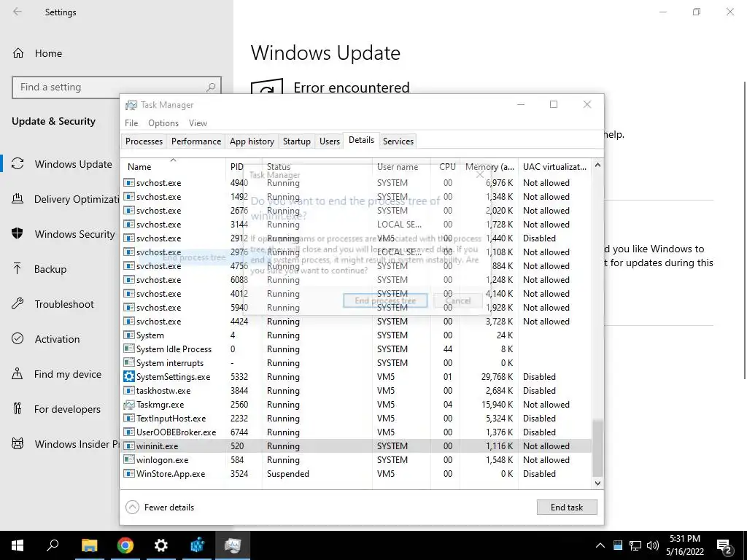Sort by CPU column header
The width and height of the screenshot is (747, 560).
point(446,167)
